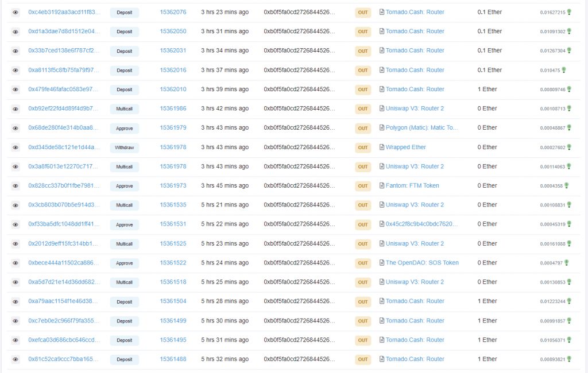The height and width of the screenshot is (373, 588).
Task: Click eye icon beside 0x479fe46fafac0583e97
Action: coord(16,90)
